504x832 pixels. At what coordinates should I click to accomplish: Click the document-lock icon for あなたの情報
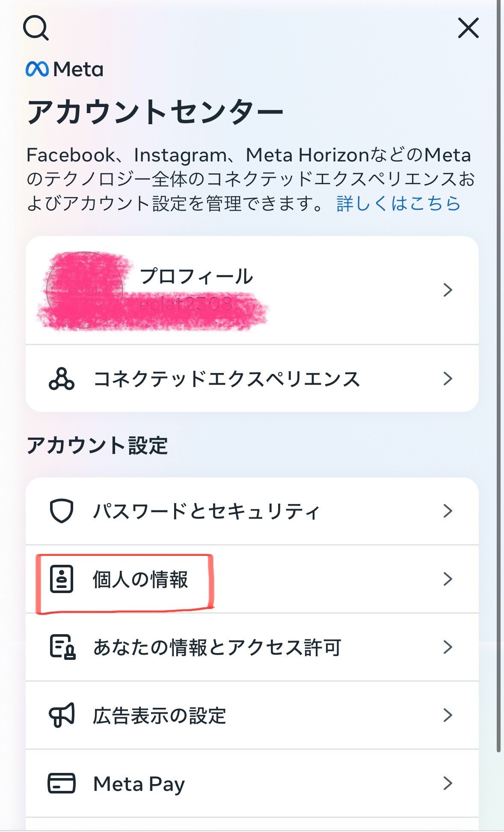(62, 647)
